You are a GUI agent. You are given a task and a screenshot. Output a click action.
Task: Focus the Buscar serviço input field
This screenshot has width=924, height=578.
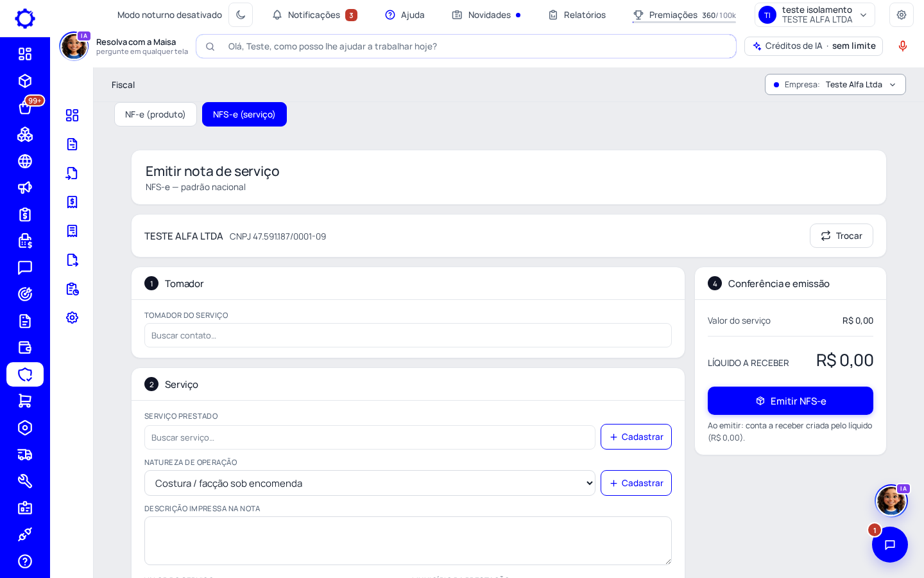click(370, 437)
